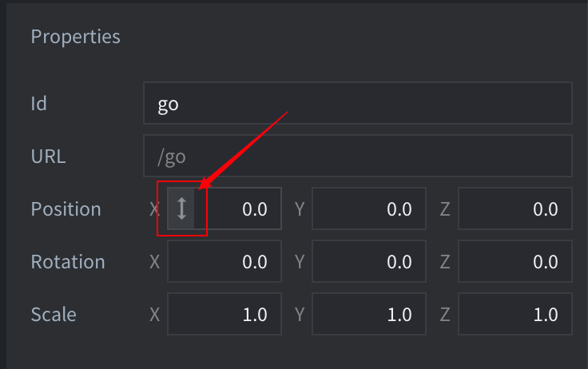Click the Y axis label for Position
588x369 pixels.
point(300,209)
